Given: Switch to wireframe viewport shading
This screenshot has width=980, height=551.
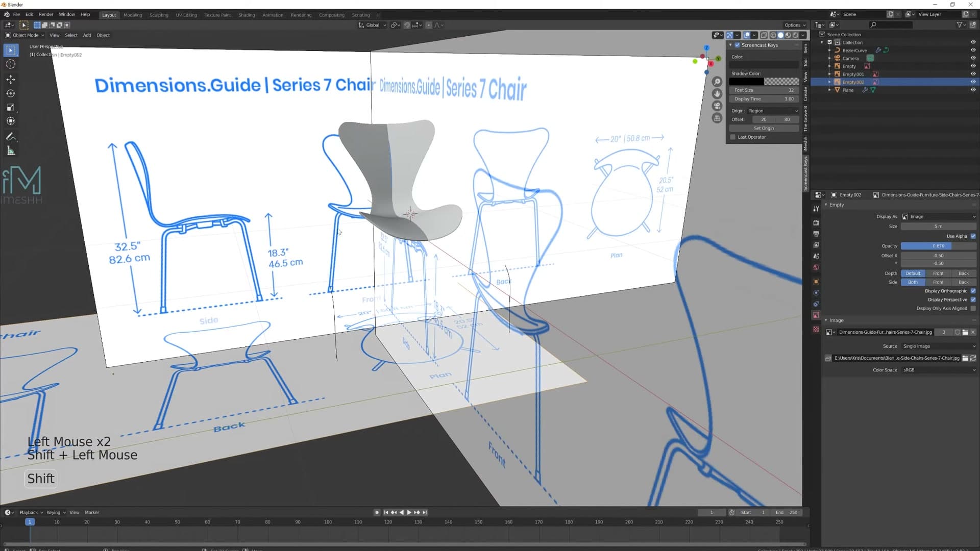Looking at the screenshot, I should [x=773, y=35].
